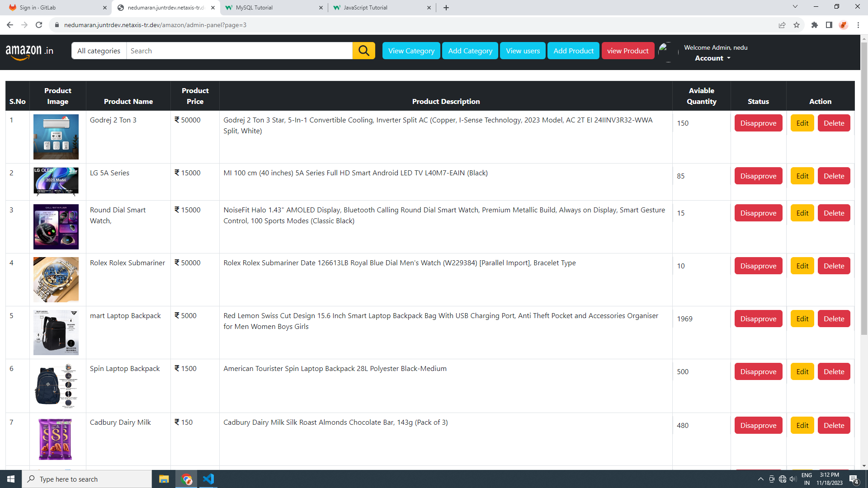The width and height of the screenshot is (868, 488).
Task: Open VS Code from the taskbar
Action: (x=208, y=479)
